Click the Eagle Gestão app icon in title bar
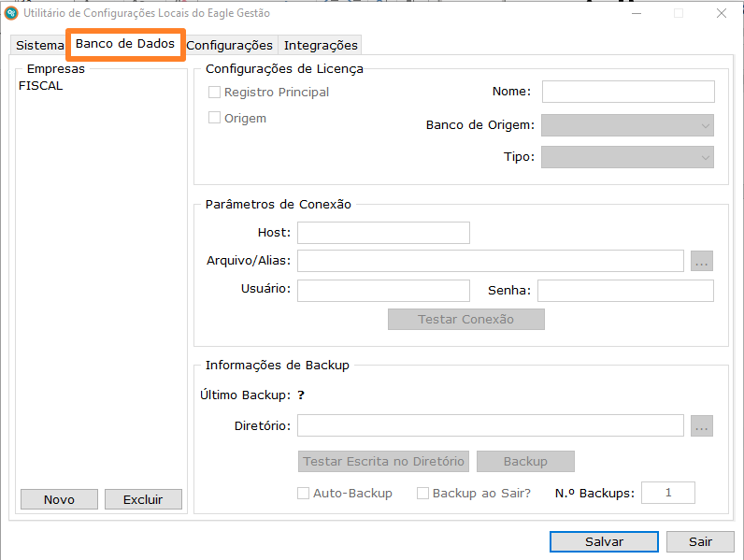 click(11, 13)
